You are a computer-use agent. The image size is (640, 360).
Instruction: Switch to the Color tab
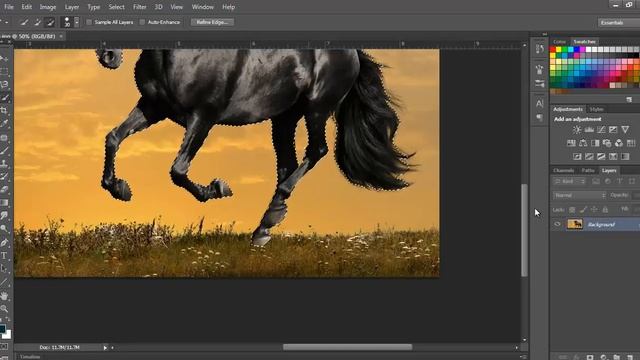(x=560, y=42)
